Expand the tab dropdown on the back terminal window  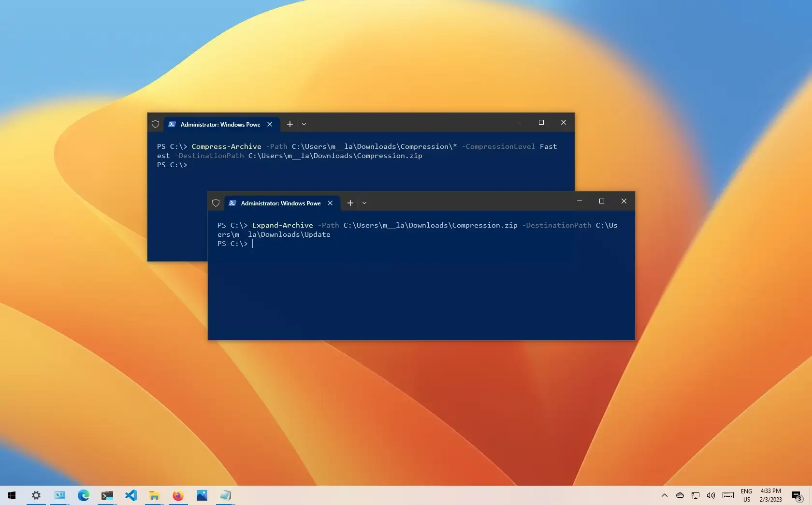[x=304, y=124]
